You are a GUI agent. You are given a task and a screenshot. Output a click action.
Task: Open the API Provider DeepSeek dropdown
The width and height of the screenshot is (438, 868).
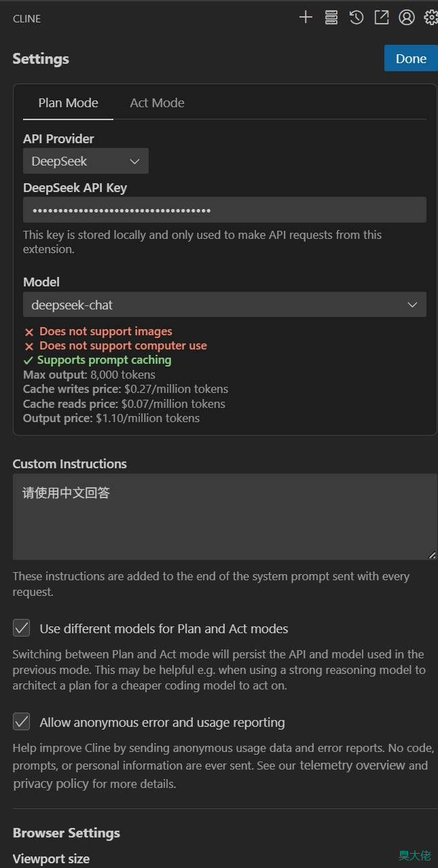pos(86,161)
